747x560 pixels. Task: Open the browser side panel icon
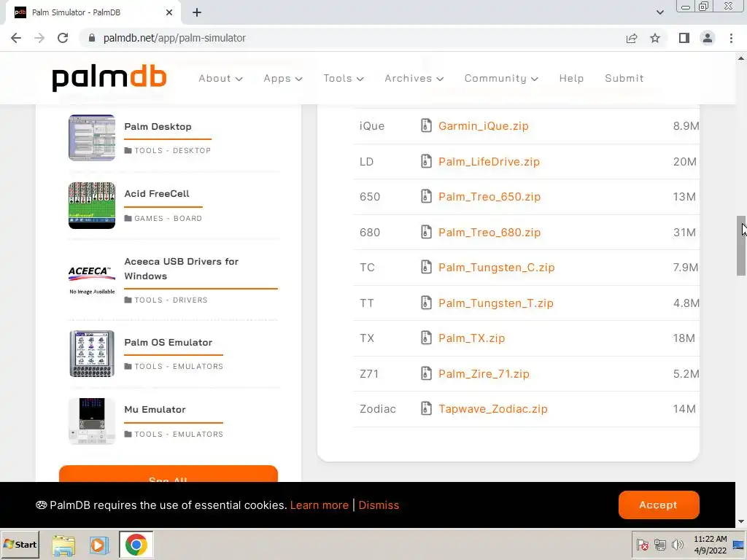click(x=684, y=38)
